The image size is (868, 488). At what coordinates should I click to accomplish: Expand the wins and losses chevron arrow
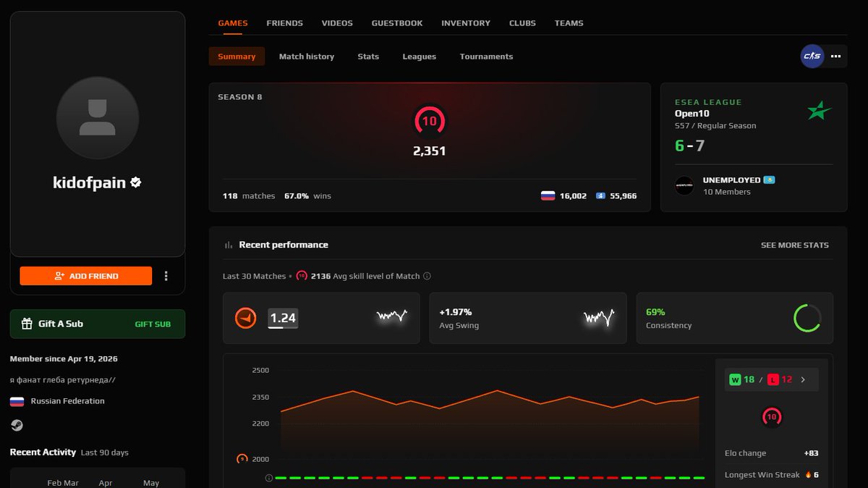[803, 379]
